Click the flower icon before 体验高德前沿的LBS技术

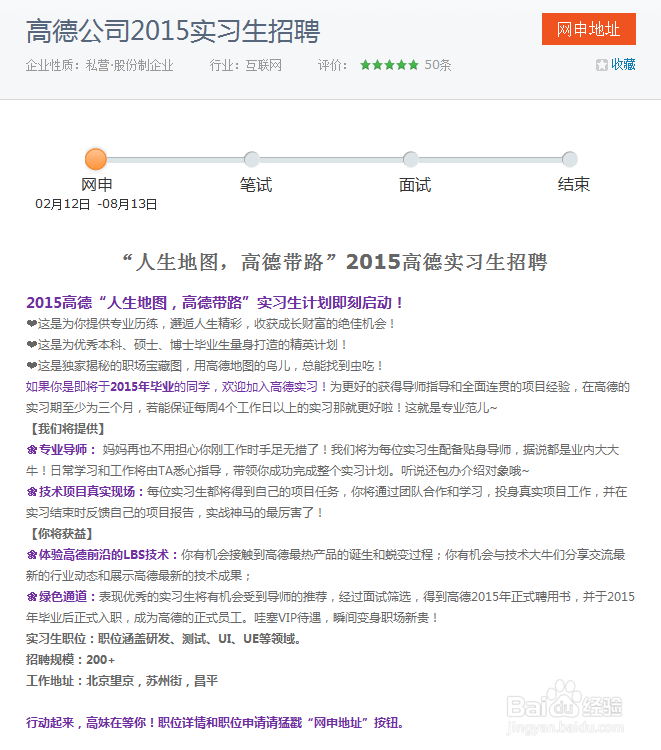32,555
